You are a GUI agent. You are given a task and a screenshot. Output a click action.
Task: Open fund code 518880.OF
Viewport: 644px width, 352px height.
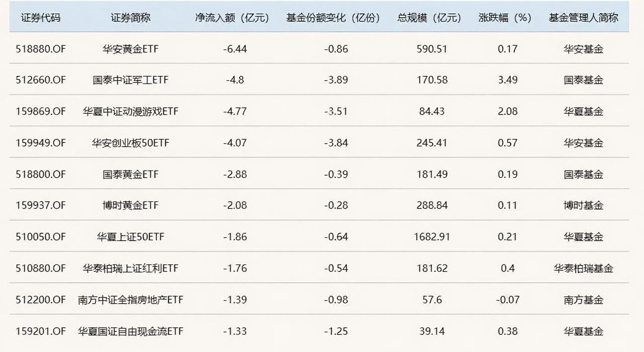click(41, 49)
